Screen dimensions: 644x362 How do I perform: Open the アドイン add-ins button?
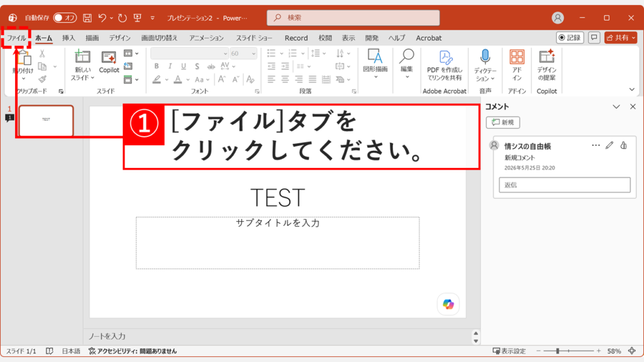click(517, 65)
